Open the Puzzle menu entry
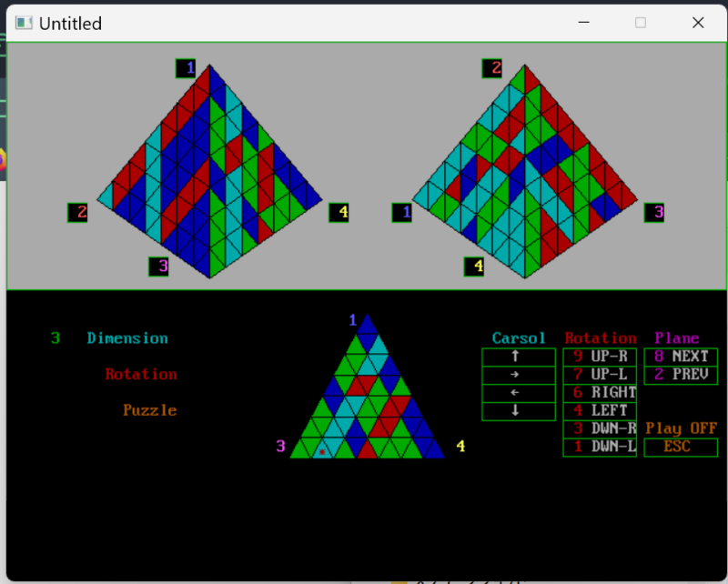Image resolution: width=728 pixels, height=584 pixels. click(x=150, y=410)
